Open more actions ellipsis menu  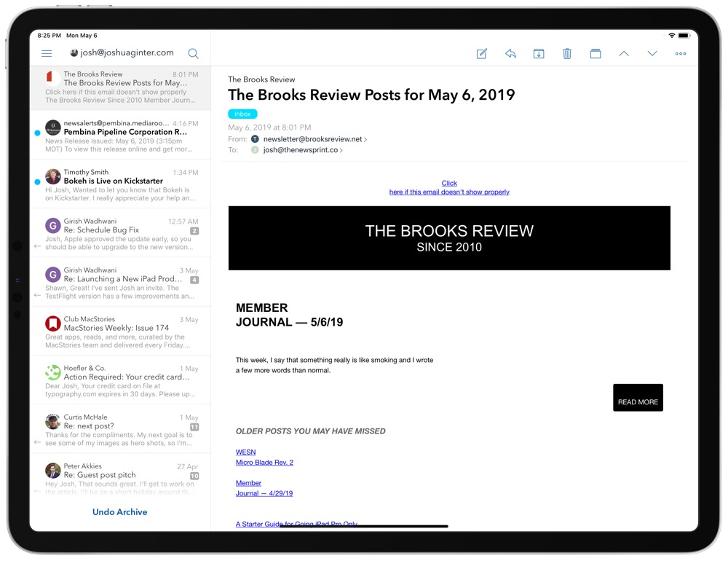coord(681,53)
